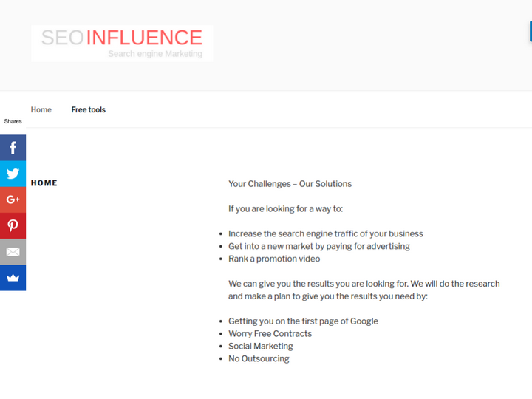Click 'Getting you on the first page of Google'
This screenshot has width=532, height=399.
tap(303, 321)
